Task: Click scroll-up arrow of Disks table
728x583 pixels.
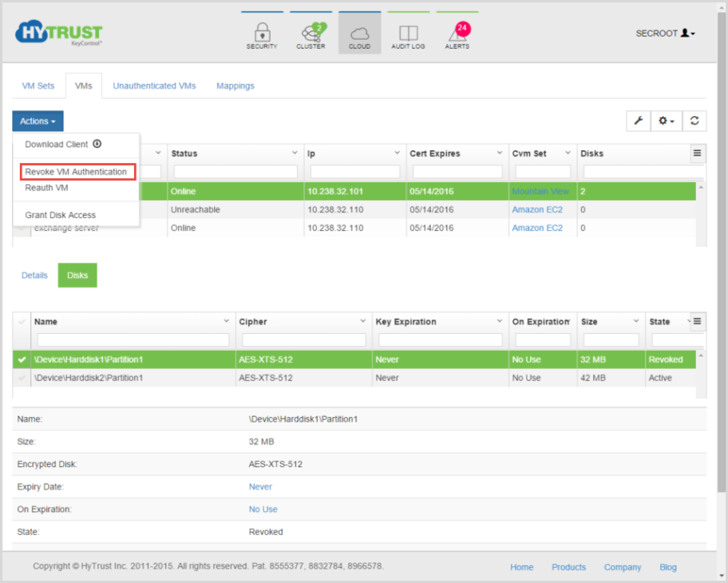Action: click(x=701, y=355)
